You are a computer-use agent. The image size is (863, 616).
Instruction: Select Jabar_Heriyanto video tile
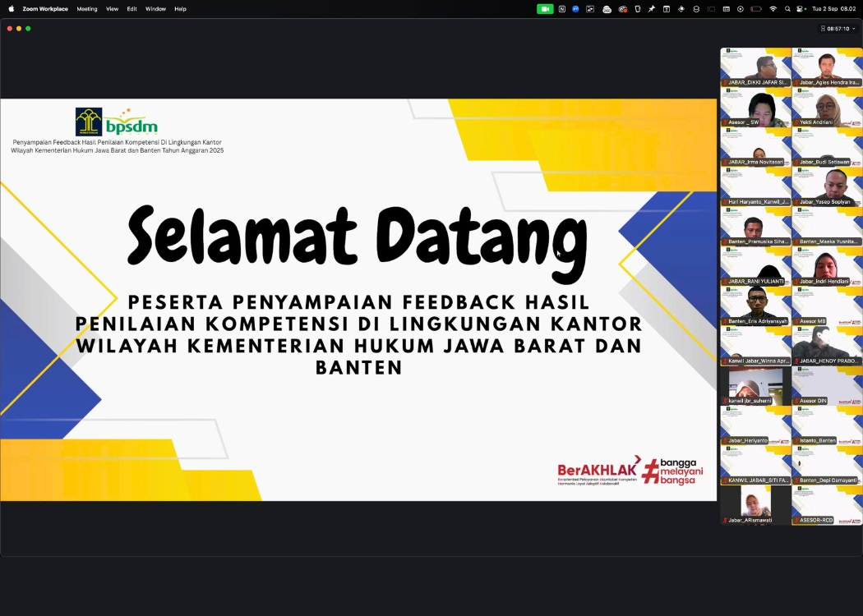755,425
